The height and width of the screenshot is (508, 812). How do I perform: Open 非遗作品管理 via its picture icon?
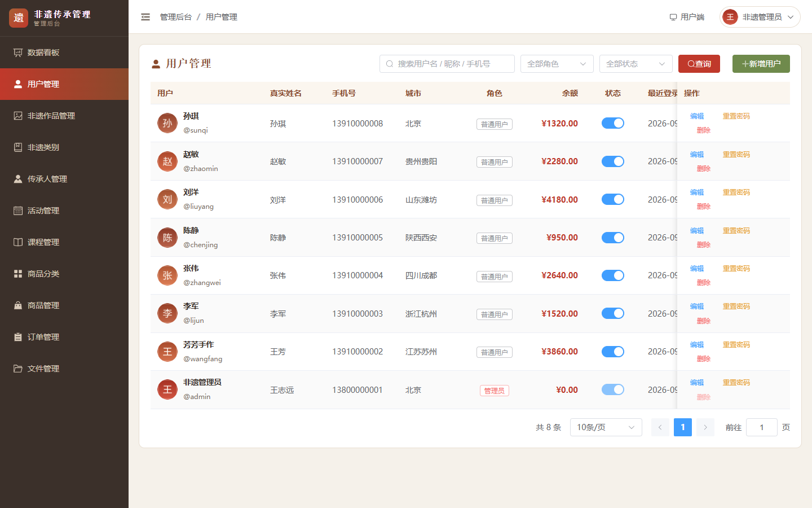click(x=18, y=116)
